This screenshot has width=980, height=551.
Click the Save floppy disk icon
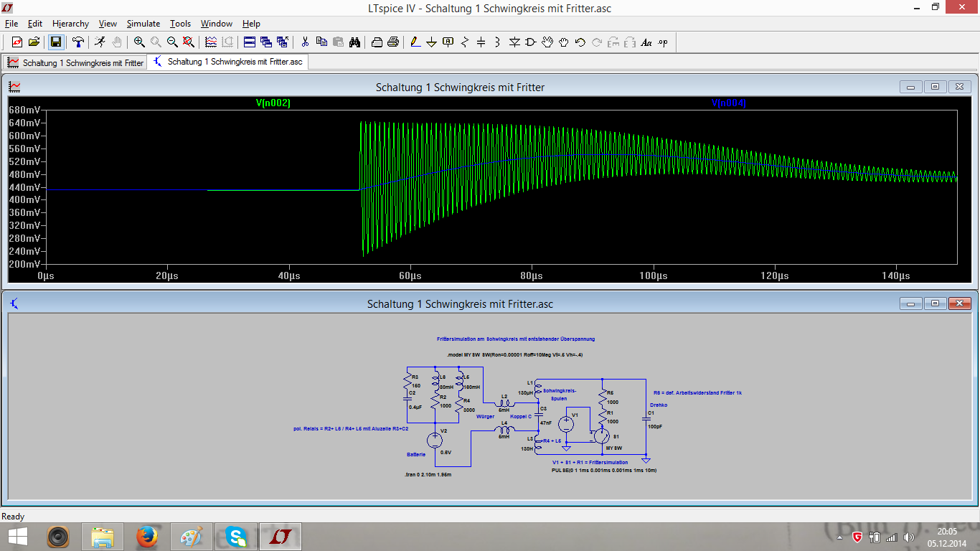coord(56,42)
